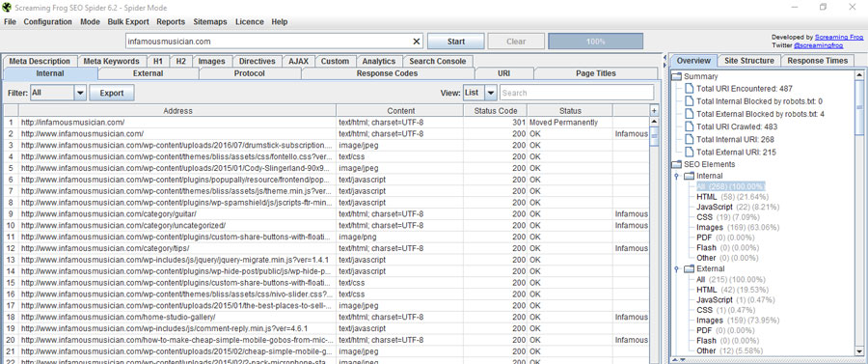Switch to the H2 tab
Image resolution: width=868 pixels, height=364 pixels.
point(180,61)
